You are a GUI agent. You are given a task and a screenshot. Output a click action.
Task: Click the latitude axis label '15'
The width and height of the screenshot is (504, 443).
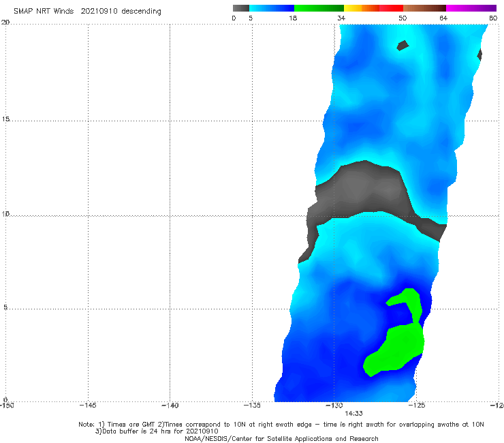(x=5, y=119)
